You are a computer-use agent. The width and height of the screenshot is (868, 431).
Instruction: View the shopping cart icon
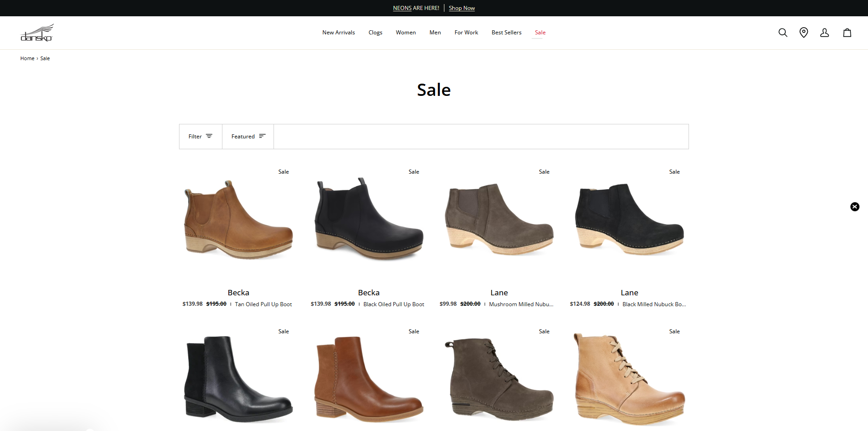pos(847,33)
